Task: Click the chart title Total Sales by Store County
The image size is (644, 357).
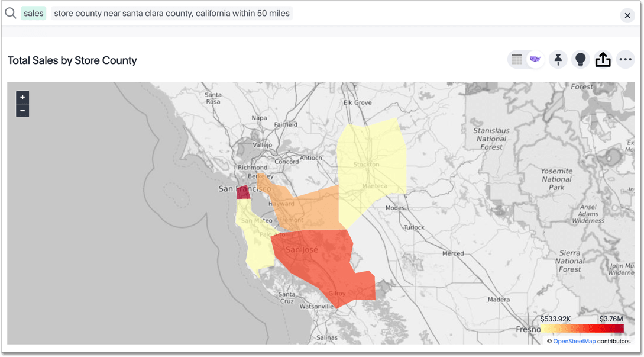Action: (x=72, y=60)
